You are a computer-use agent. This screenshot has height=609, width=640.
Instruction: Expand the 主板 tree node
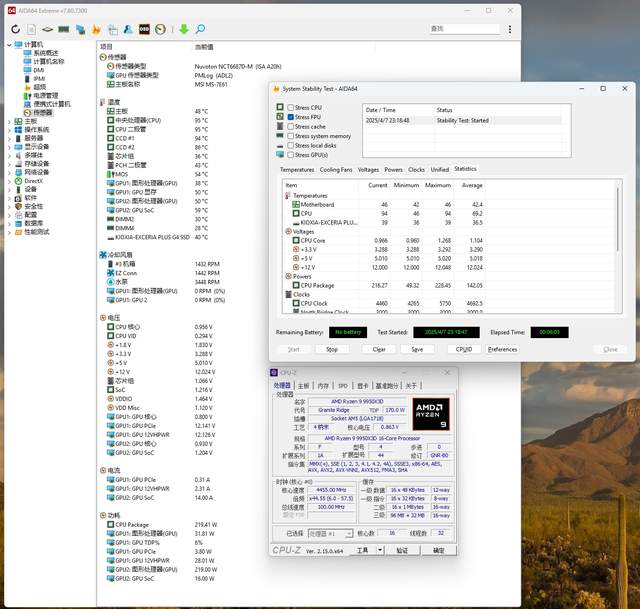pos(11,121)
